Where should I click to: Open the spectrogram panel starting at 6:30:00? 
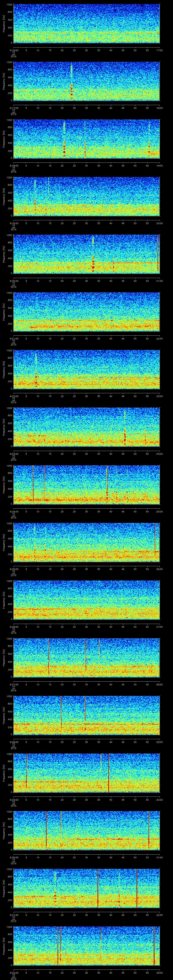[87, 831]
